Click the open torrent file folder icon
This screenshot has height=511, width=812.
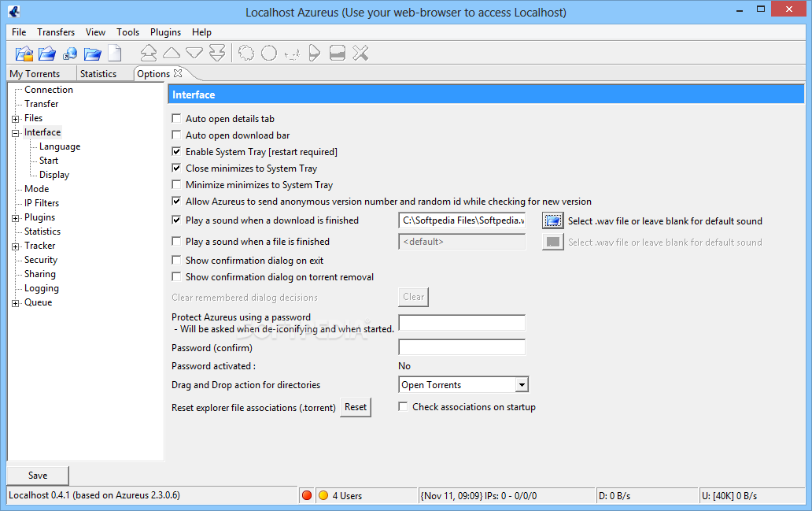point(46,54)
